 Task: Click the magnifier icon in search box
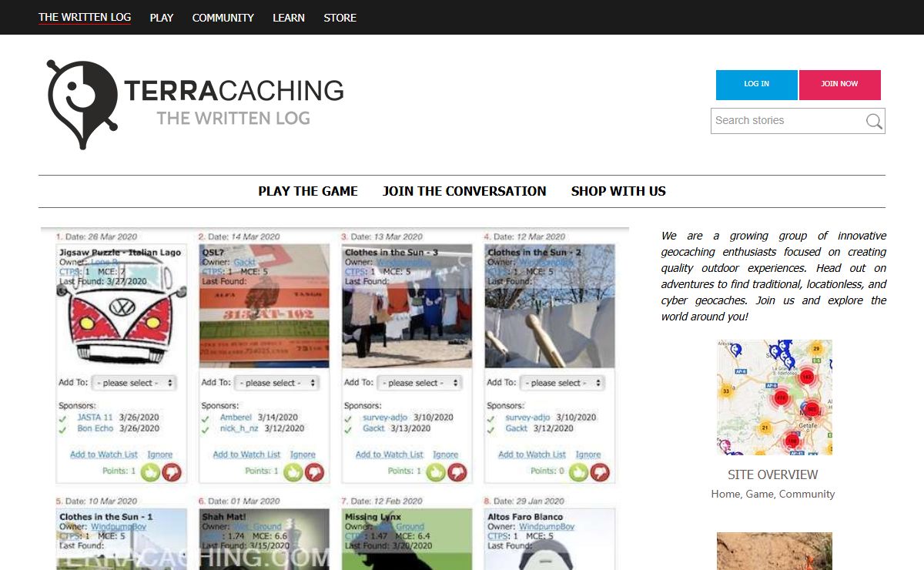[873, 121]
